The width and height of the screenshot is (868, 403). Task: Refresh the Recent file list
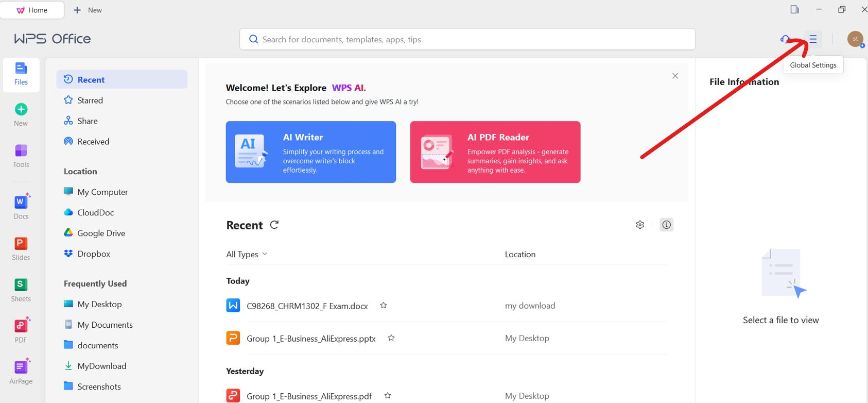click(274, 225)
